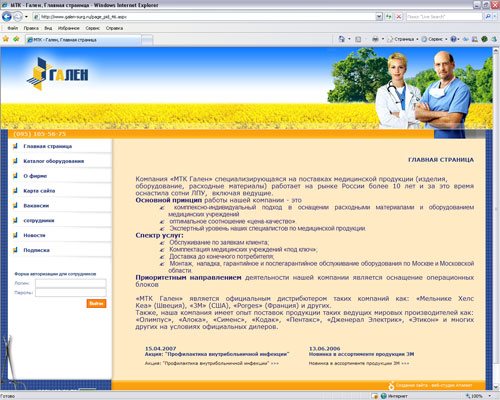
Task: Open the 13.06.2006 Новинка 3М news headline
Action: pyautogui.click(x=361, y=354)
